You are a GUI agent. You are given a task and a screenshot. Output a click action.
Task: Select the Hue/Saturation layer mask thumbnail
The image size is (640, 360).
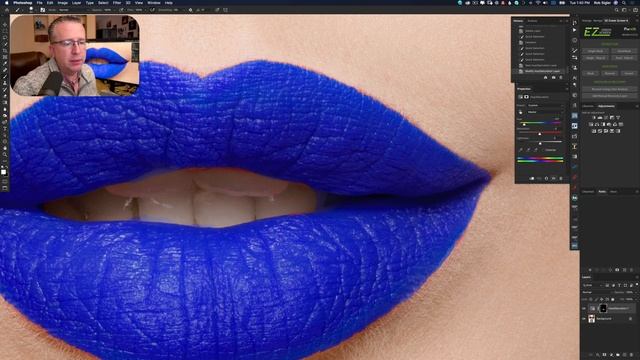click(x=603, y=309)
